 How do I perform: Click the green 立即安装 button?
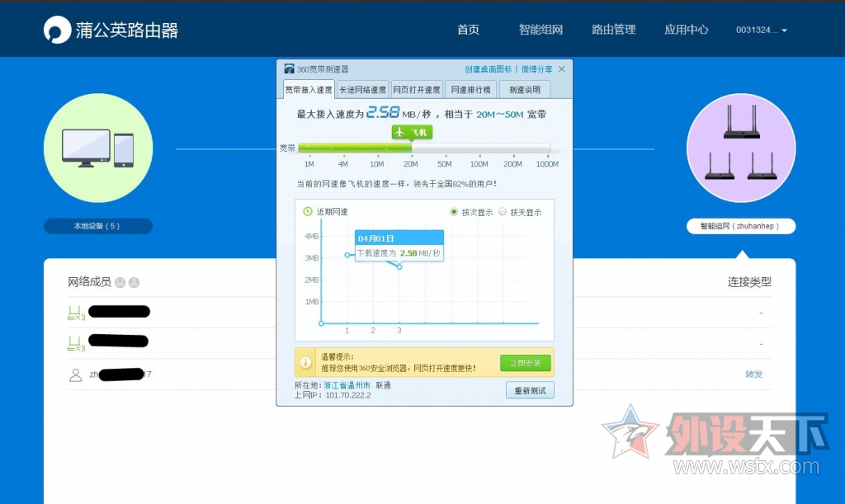click(x=526, y=363)
